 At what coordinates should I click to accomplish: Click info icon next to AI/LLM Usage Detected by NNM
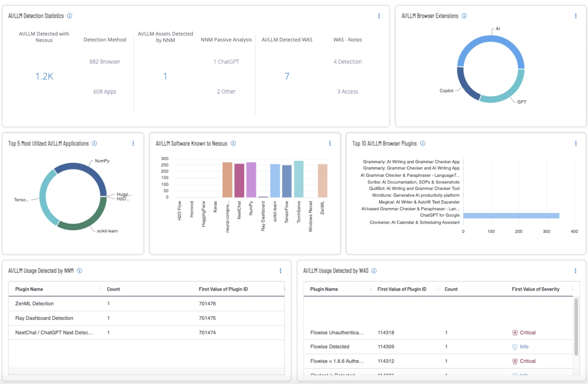(80, 271)
